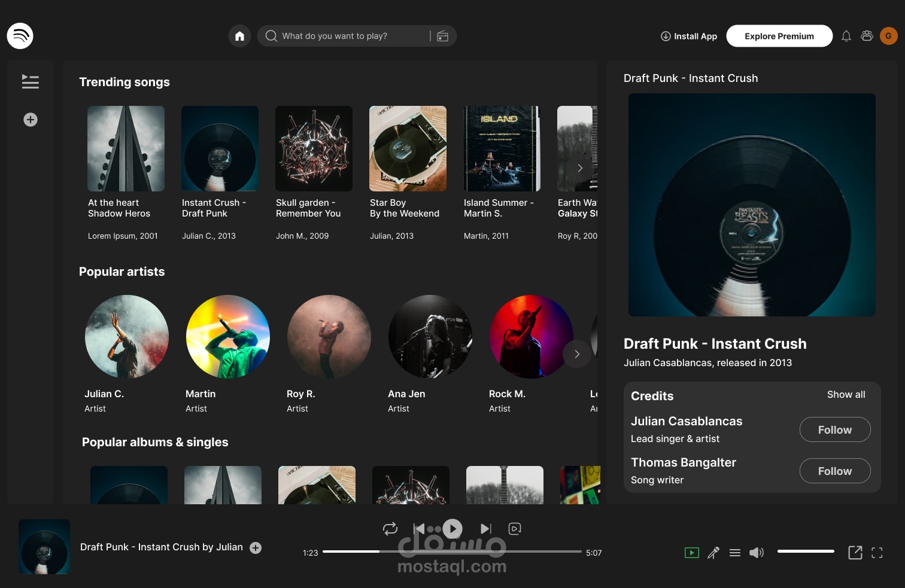Open the Star Boy vinyl cover
The width and height of the screenshot is (905, 588).
[408, 148]
